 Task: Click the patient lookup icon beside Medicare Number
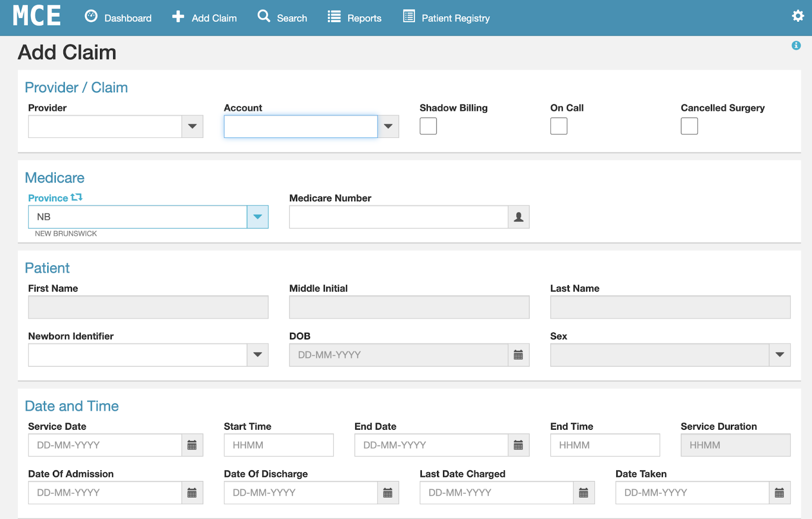(518, 217)
